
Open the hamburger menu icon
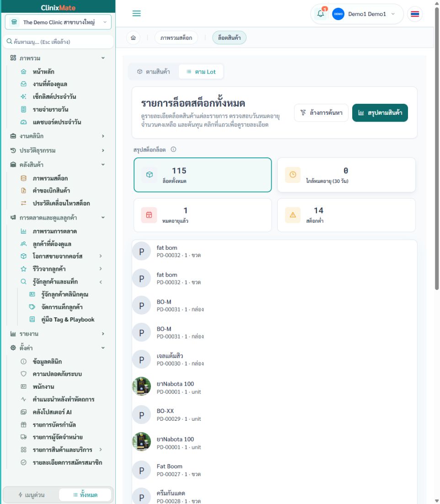coord(137,14)
